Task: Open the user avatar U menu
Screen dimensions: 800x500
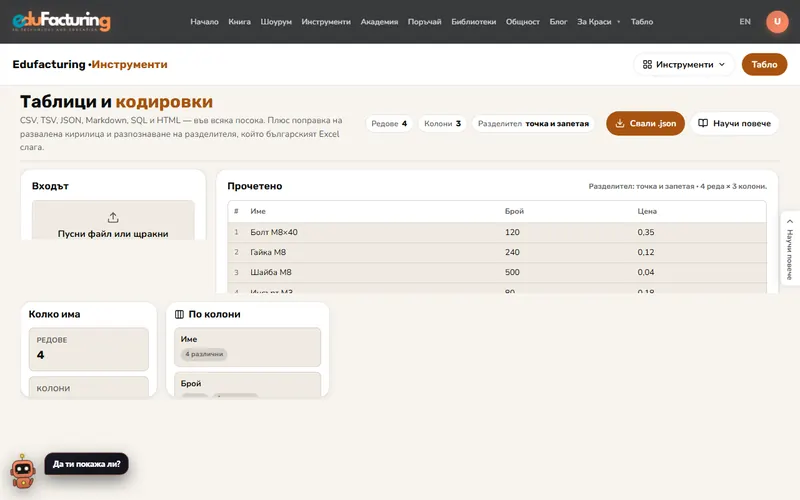Action: 777,21
